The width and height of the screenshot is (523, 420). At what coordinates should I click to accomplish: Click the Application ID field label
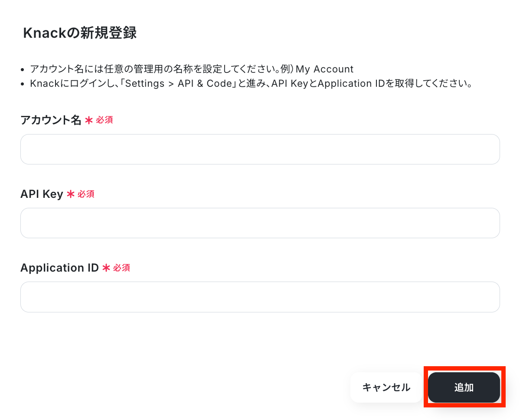(x=59, y=268)
